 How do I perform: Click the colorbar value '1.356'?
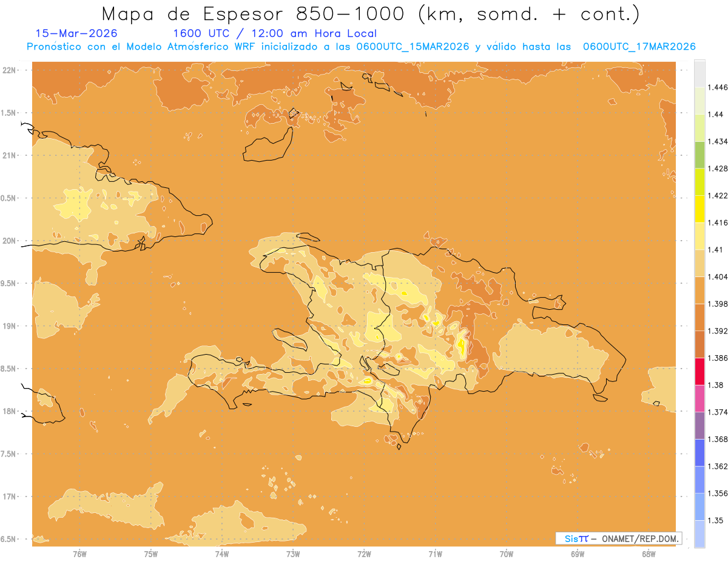pyautogui.click(x=718, y=493)
